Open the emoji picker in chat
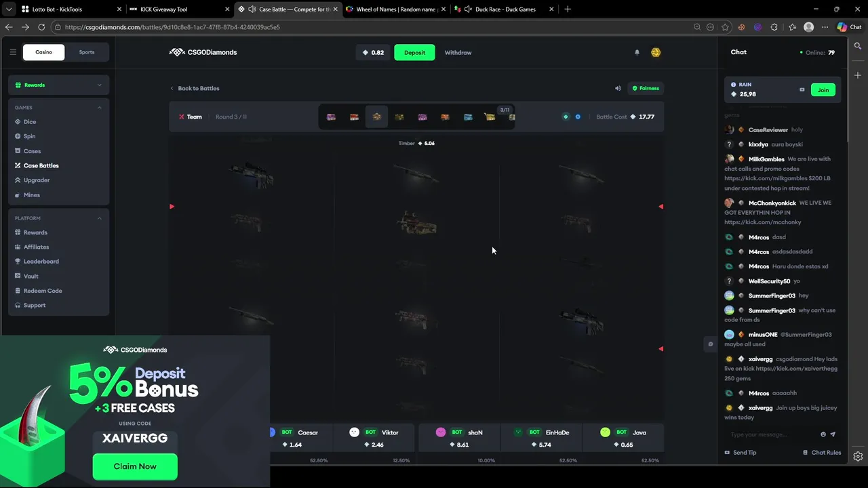 tap(823, 434)
